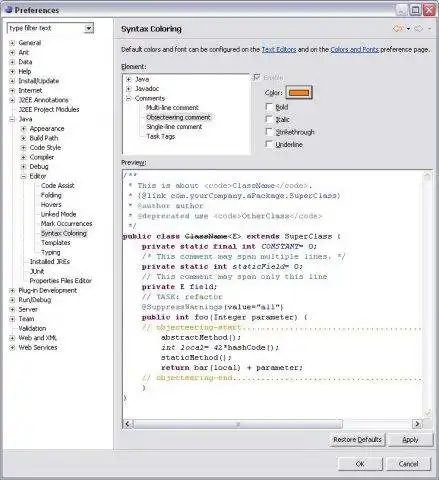Expand the Compiler node
439x480 pixels.
[23, 157]
